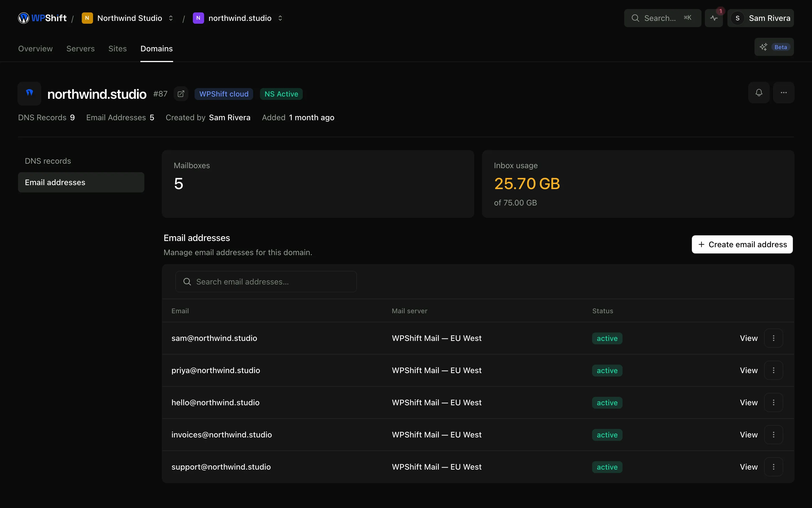The width and height of the screenshot is (812, 508).
Task: View the support@northwind.studio mailbox
Action: point(749,467)
